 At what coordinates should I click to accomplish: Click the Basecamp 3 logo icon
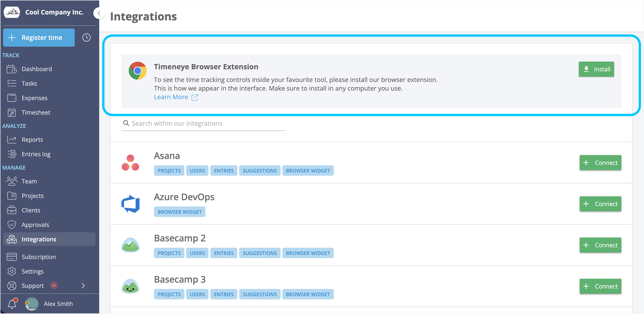(x=130, y=286)
